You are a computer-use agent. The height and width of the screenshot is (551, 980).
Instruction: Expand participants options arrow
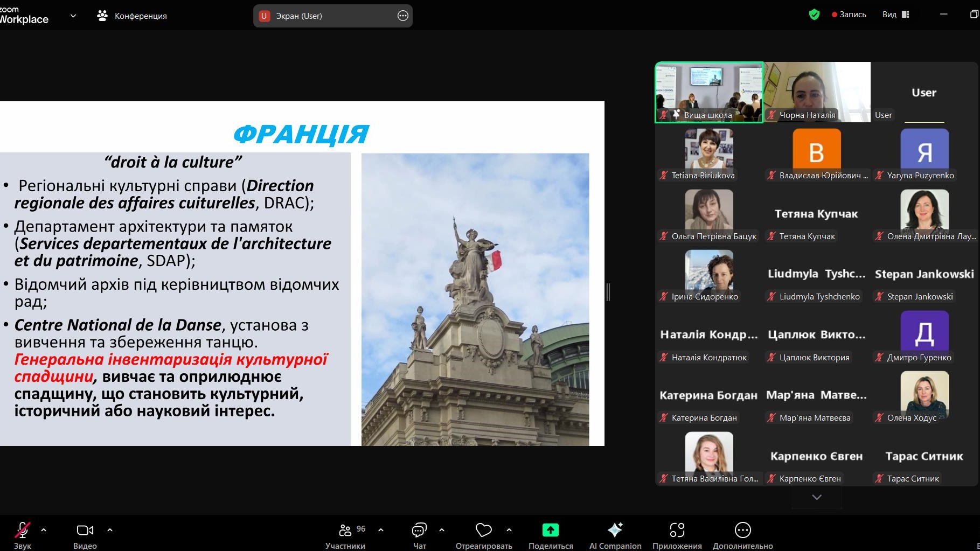[x=381, y=530]
